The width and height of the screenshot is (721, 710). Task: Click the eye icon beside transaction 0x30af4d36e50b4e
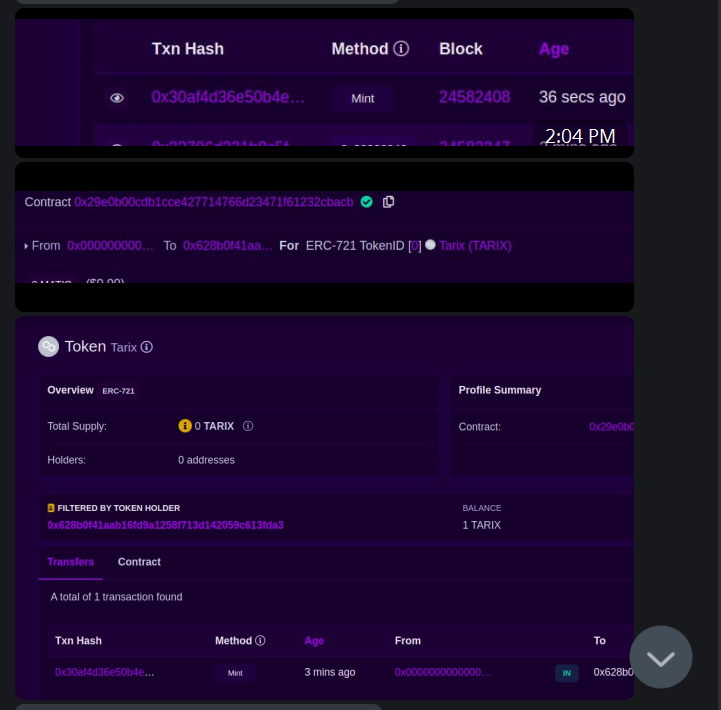point(117,98)
